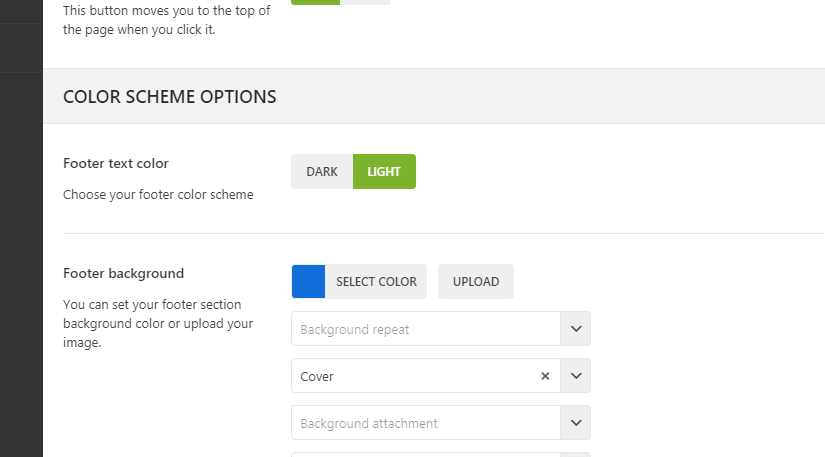Image resolution: width=825 pixels, height=457 pixels.
Task: Switch footer text color to Dark
Action: click(322, 172)
